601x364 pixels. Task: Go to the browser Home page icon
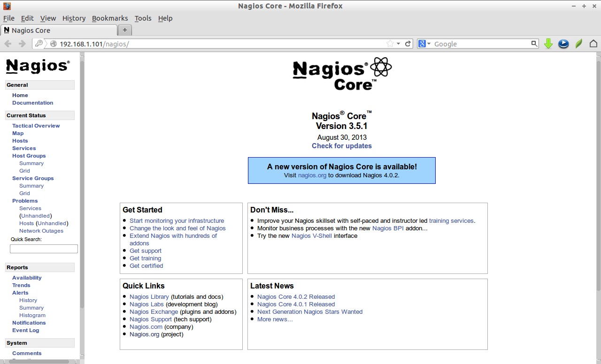pos(593,44)
